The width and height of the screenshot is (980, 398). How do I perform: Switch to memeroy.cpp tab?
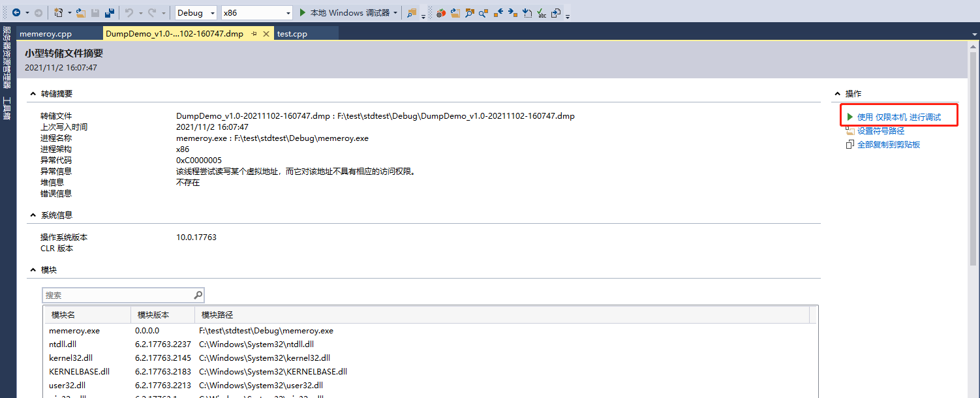(46, 34)
